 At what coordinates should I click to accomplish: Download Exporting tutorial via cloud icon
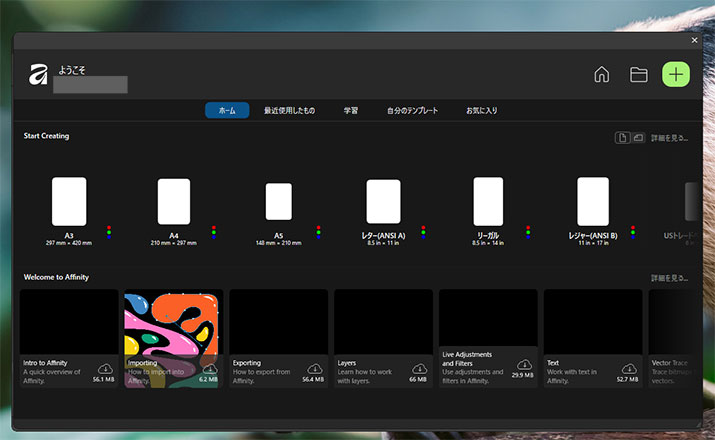(x=315, y=368)
